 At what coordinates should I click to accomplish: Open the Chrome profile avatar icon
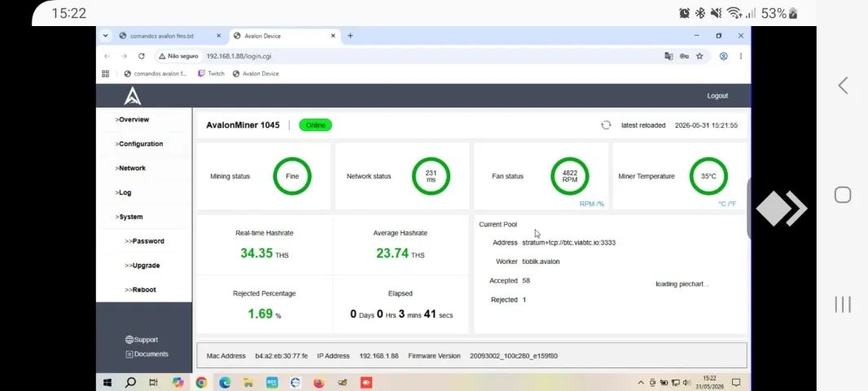click(x=724, y=56)
